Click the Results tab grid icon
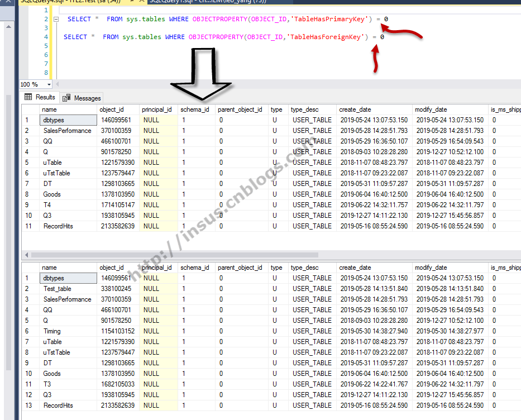The height and width of the screenshot is (420, 521). tap(28, 97)
